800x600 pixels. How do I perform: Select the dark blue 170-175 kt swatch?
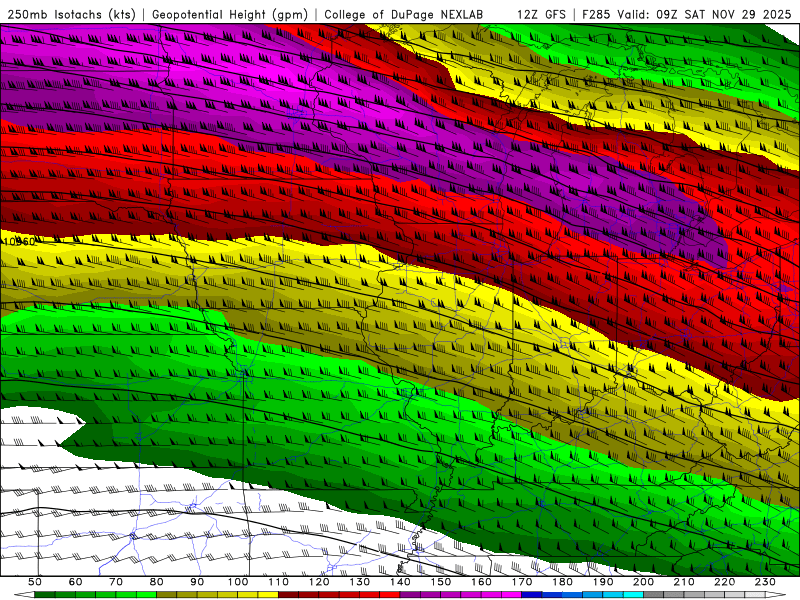click(532, 594)
